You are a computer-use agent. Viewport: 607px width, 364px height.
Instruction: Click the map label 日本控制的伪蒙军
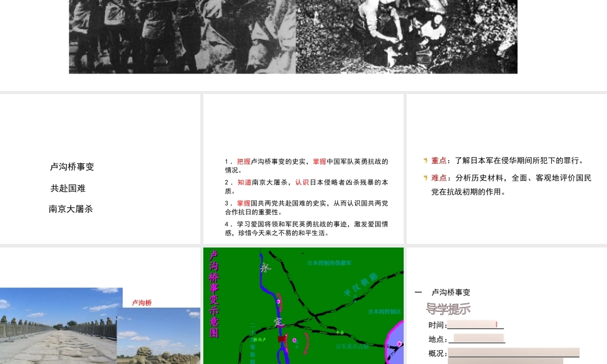(x=330, y=263)
